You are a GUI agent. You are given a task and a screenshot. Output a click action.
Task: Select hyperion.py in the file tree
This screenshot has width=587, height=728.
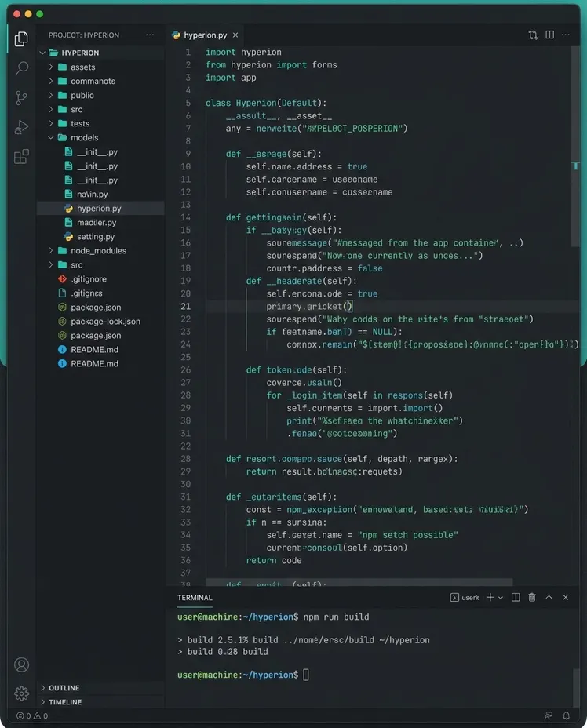pyautogui.click(x=100, y=209)
